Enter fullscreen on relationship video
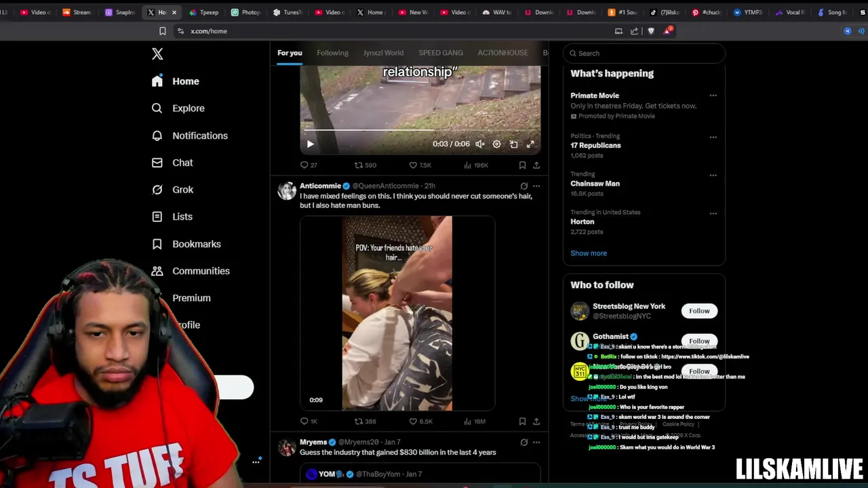The image size is (868, 488). [530, 144]
